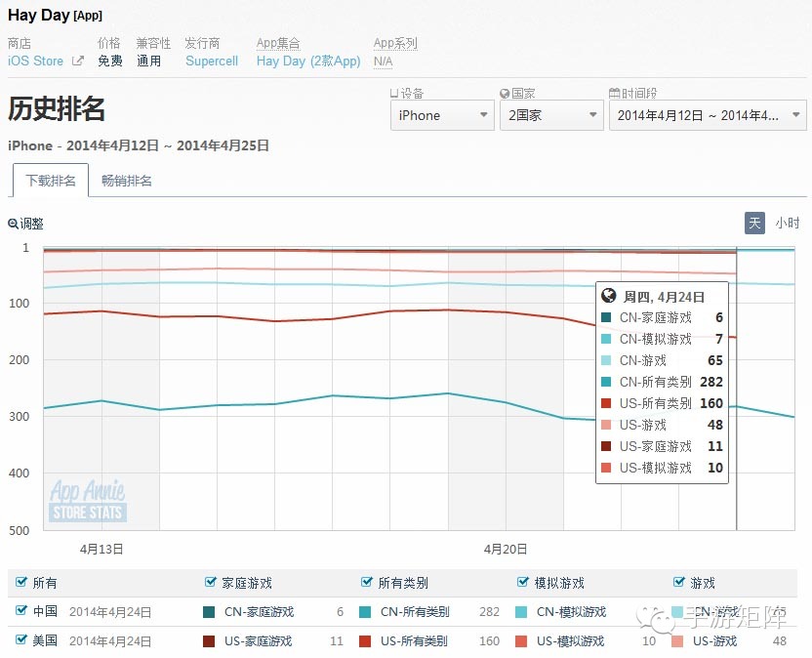The width and height of the screenshot is (812, 658).
Task: Open the iOS Store external link icon
Action: 78,62
